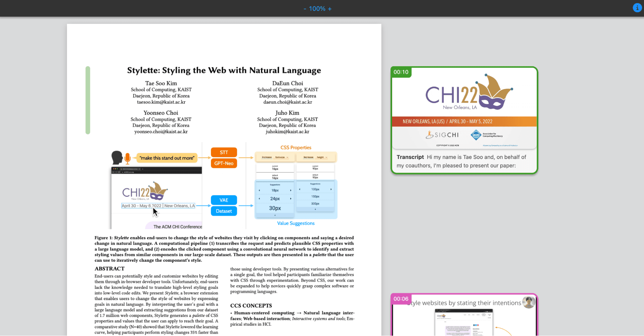Image resolution: width=644 pixels, height=336 pixels.
Task: Click the orange STT box in figure
Action: [224, 152]
